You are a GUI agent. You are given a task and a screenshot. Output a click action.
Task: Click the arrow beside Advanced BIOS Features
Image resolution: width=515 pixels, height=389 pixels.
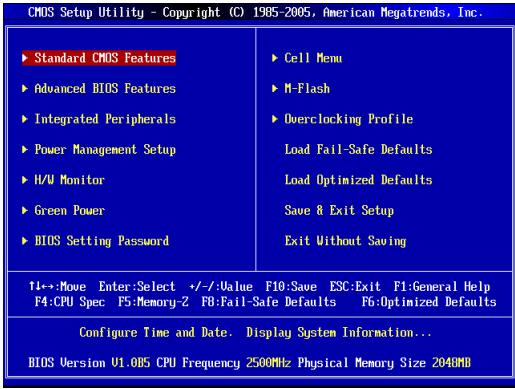25,89
